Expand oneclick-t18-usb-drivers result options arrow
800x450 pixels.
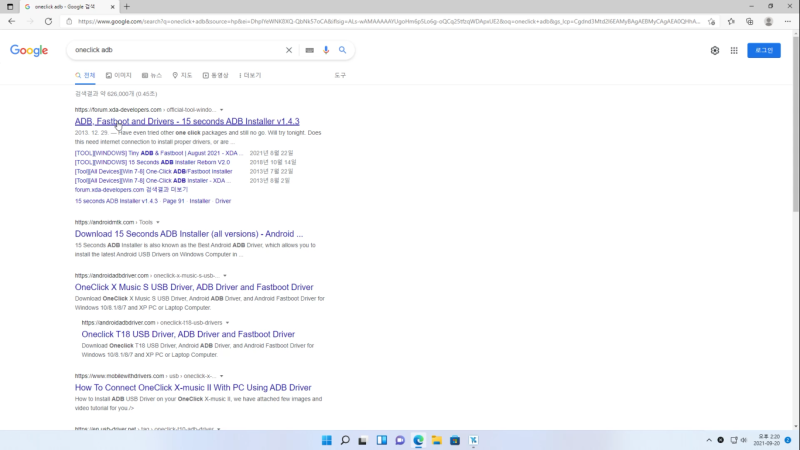point(227,322)
